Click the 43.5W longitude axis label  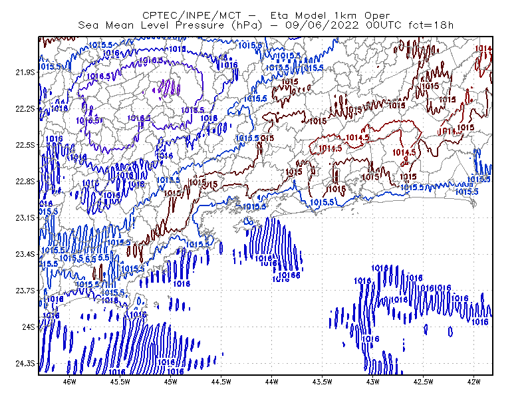322,382
